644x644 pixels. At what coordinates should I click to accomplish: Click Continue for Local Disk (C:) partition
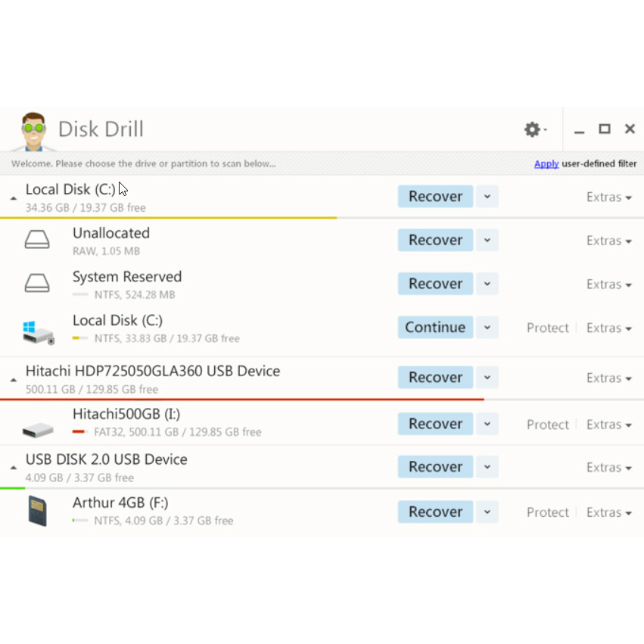(435, 328)
